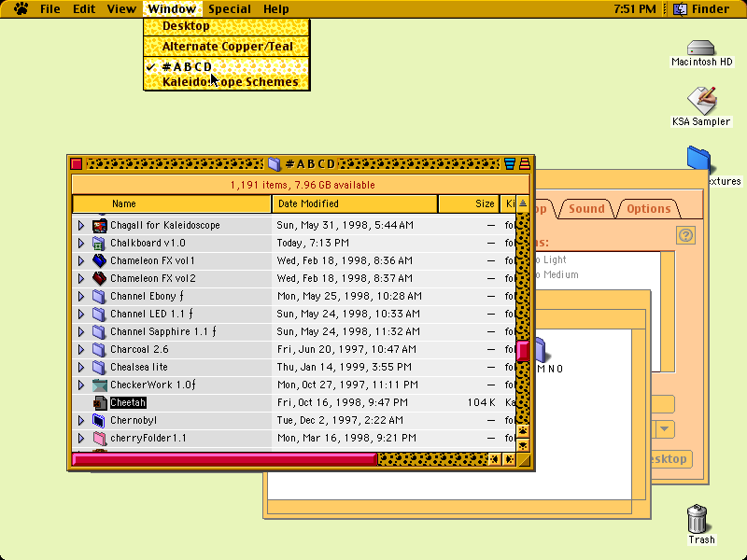Switch to the Options tab
This screenshot has height=560, width=747.
pyautogui.click(x=648, y=208)
